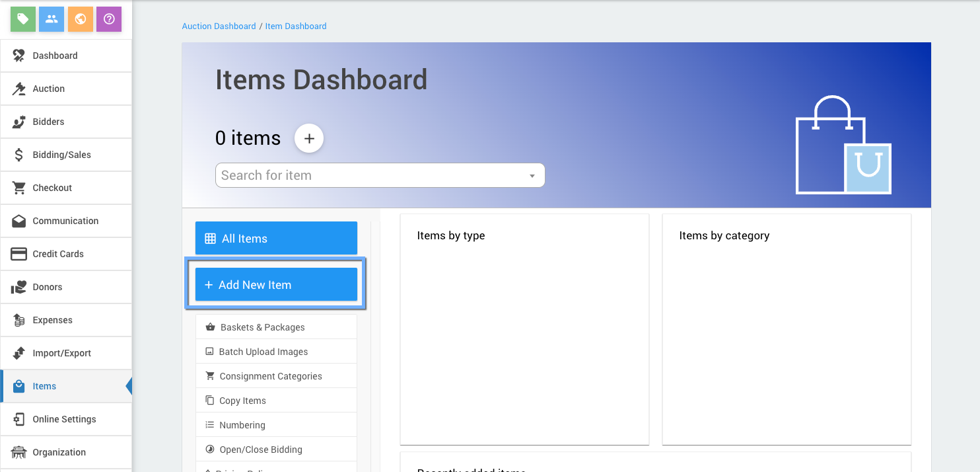The height and width of the screenshot is (472, 980).
Task: Click the Item Dashboard breadcrumb link
Action: tap(296, 26)
